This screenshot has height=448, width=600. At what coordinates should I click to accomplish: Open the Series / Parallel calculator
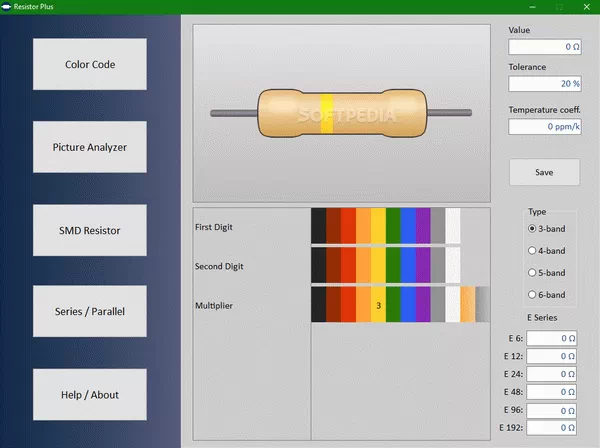[90, 311]
